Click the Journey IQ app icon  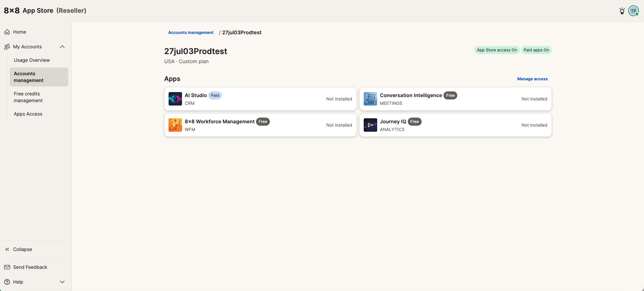click(370, 125)
